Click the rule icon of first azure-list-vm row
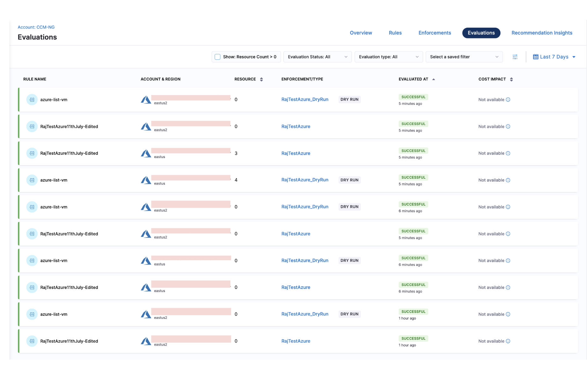 [x=32, y=100]
